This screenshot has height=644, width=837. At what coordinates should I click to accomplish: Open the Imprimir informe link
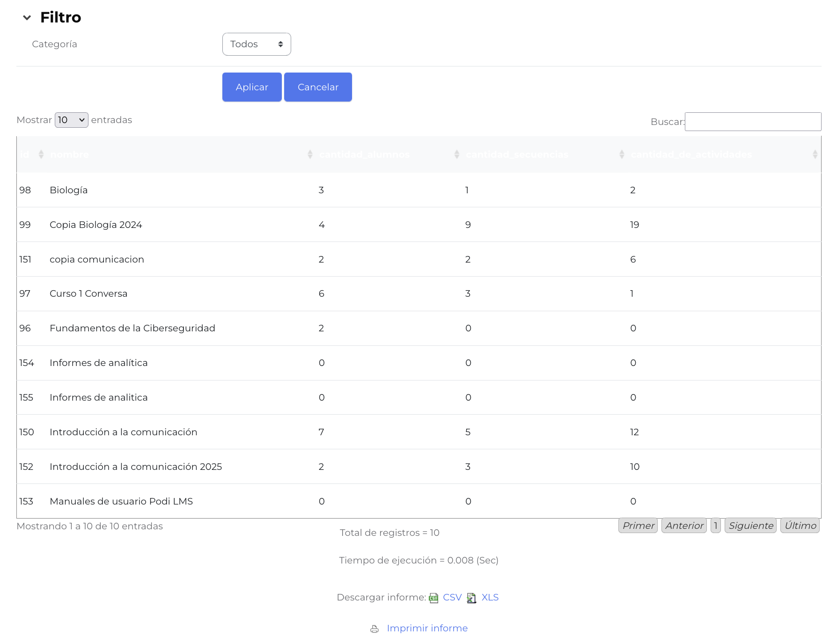(x=427, y=629)
